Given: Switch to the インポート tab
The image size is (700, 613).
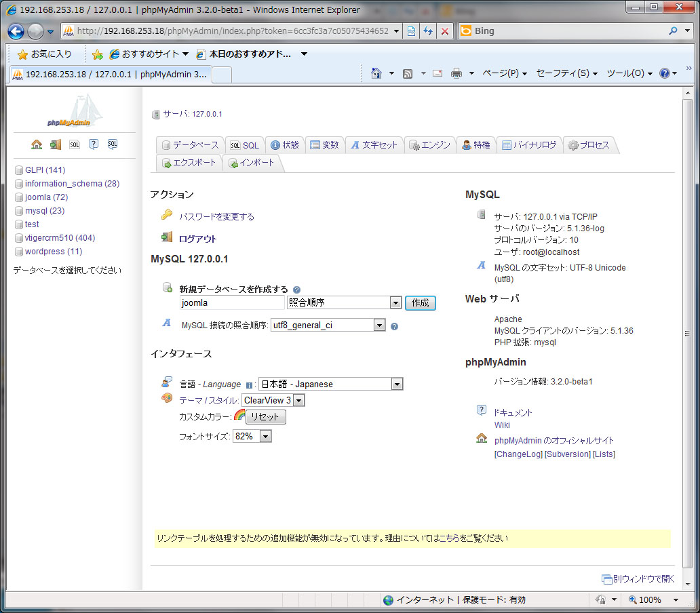Looking at the screenshot, I should point(252,163).
